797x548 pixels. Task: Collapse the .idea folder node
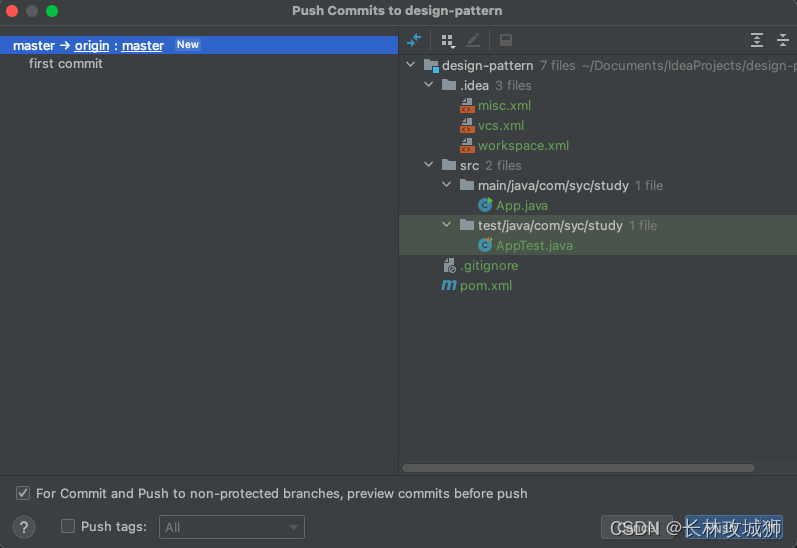pos(428,85)
